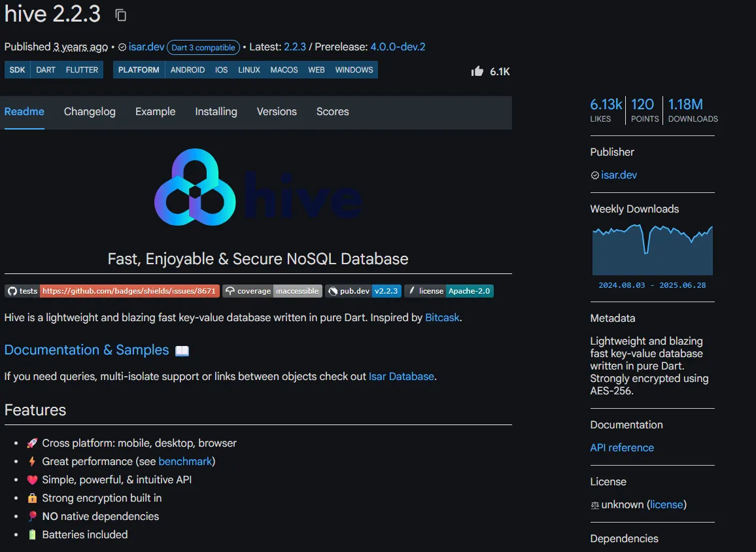
Task: Select the ANDROID platform tag
Action: [x=188, y=70]
